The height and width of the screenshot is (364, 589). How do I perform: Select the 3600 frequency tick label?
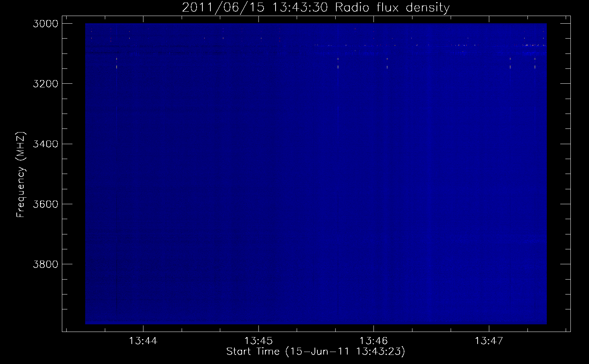46,204
